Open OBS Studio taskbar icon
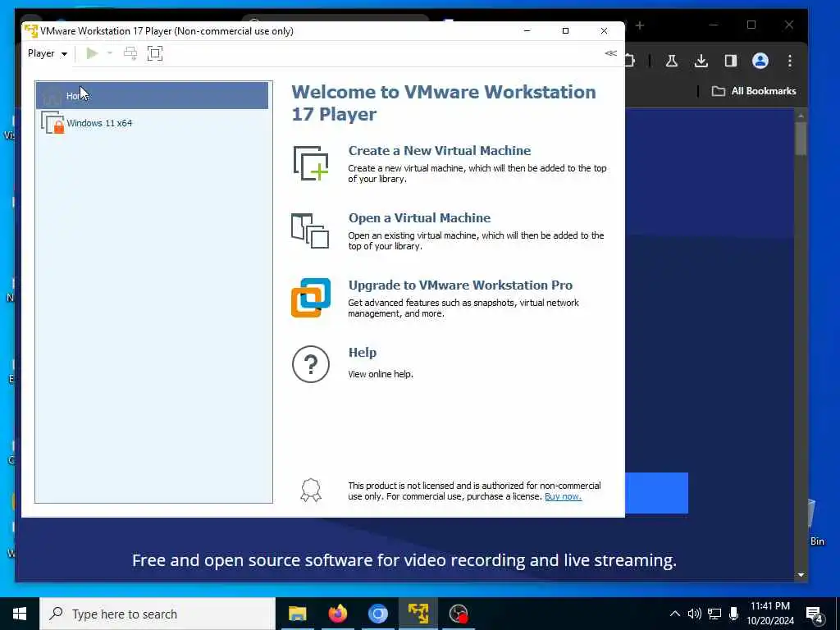Viewport: 840px width, 630px height. (459, 614)
